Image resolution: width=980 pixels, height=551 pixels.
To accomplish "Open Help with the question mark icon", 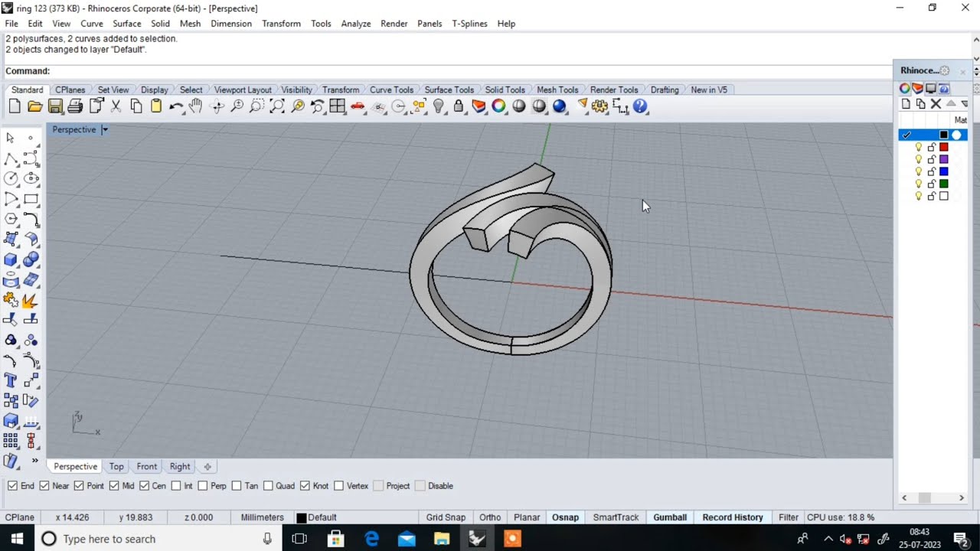I will 641,106.
